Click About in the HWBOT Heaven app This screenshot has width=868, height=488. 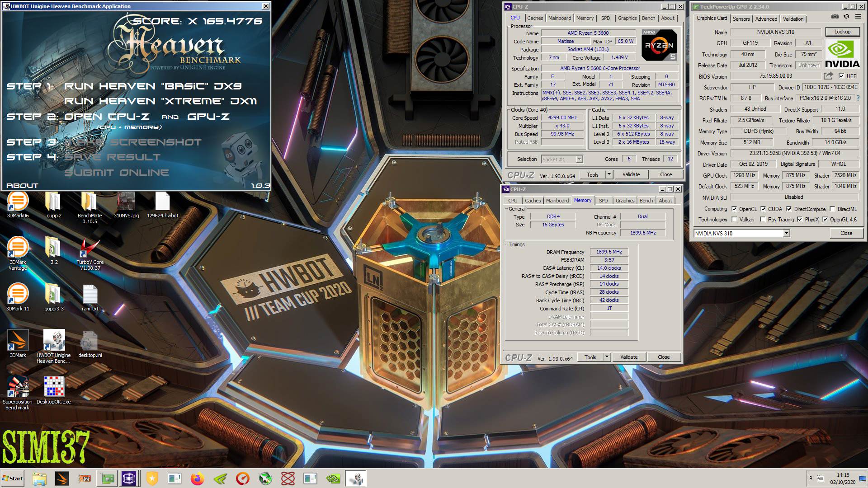(x=22, y=186)
